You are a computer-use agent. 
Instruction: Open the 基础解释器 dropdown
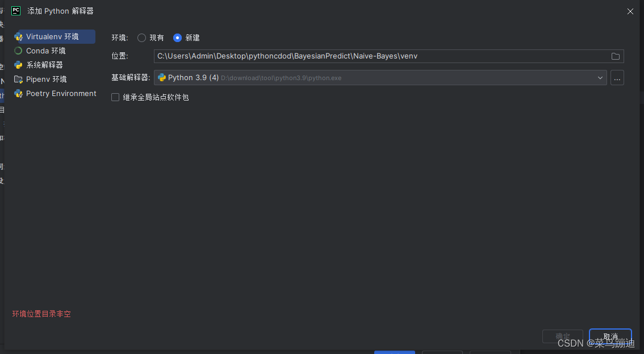tap(380, 78)
